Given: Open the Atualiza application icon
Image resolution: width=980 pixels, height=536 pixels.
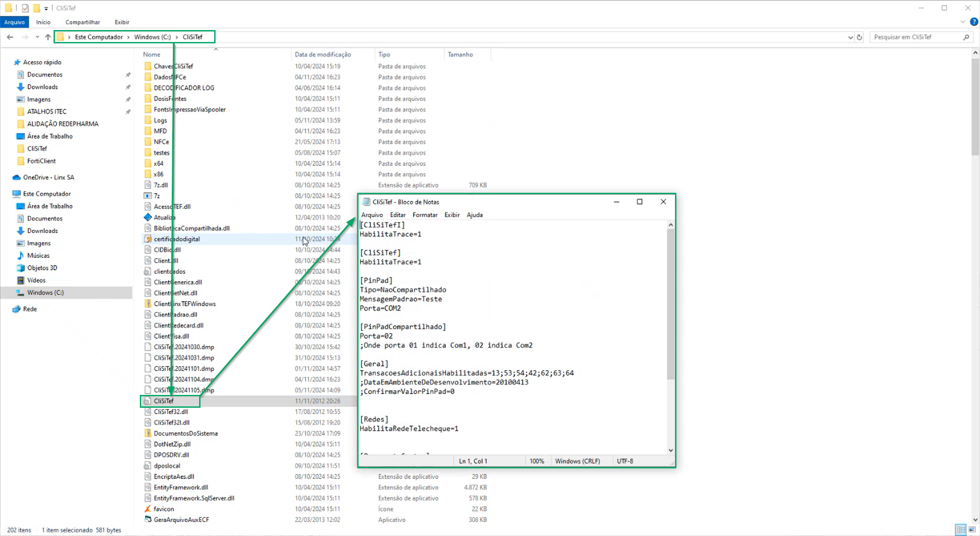Looking at the screenshot, I should click(x=148, y=217).
